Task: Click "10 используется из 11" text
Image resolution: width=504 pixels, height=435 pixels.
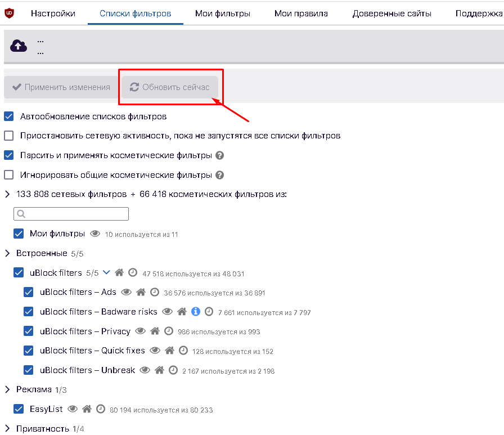Action: [141, 234]
